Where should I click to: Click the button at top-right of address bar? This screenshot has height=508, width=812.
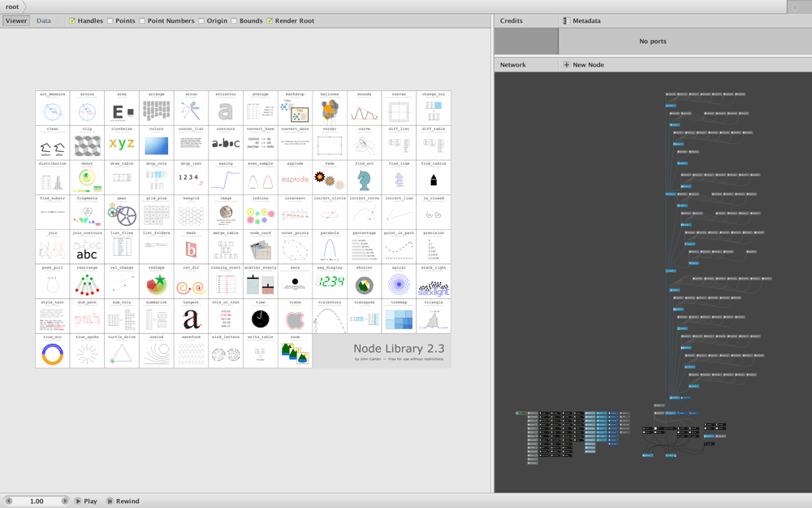pyautogui.click(x=795, y=7)
